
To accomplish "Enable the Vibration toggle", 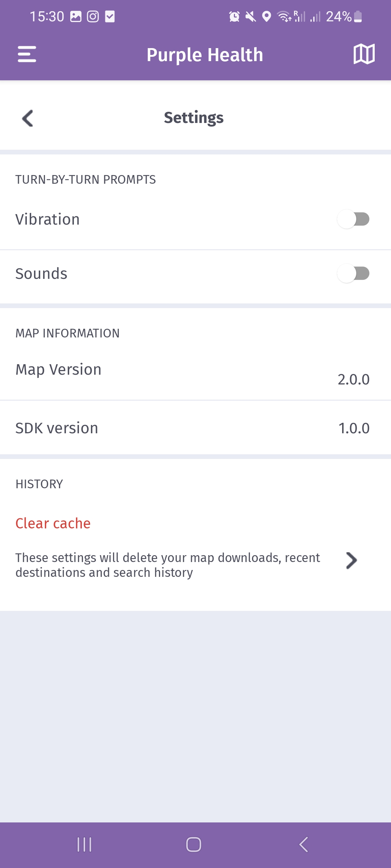I will tap(353, 219).
